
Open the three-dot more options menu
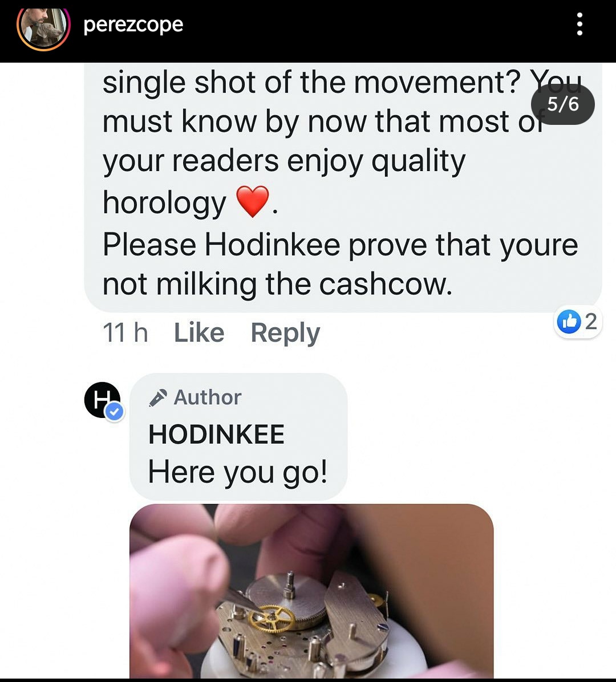point(579,24)
